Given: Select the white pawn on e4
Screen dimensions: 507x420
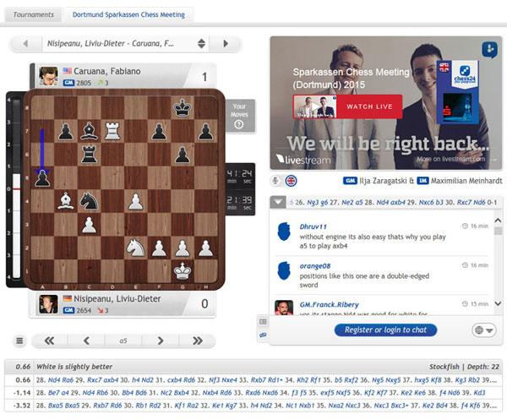Looking at the screenshot, I should tap(136, 201).
